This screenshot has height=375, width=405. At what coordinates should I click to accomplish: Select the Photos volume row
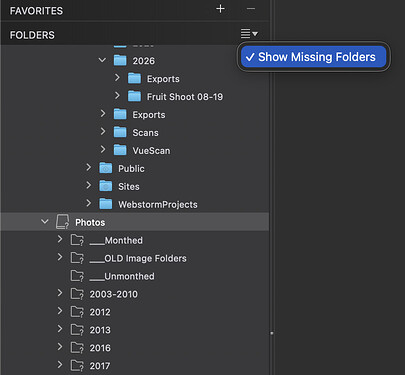(x=135, y=222)
